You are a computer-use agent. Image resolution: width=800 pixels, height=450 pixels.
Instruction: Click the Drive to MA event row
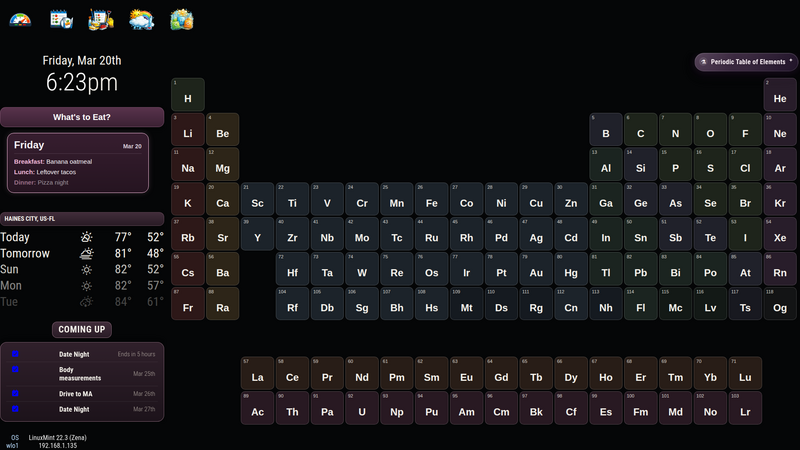pyautogui.click(x=82, y=394)
